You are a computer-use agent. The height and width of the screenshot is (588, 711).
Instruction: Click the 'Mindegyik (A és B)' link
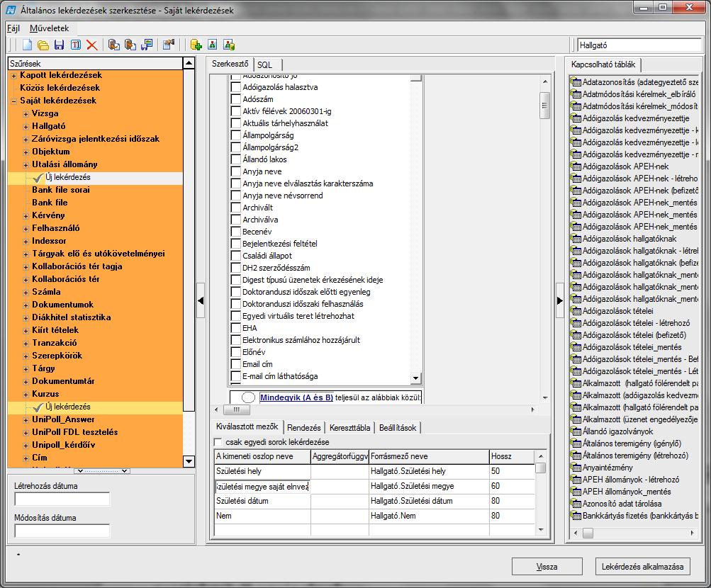click(296, 397)
